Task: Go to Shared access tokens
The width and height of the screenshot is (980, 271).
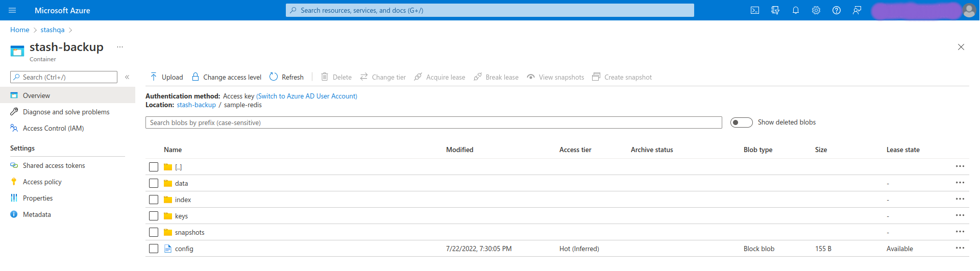Action: [54, 165]
